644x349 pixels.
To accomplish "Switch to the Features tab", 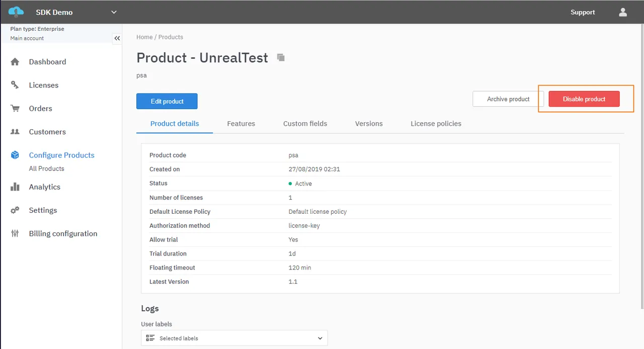I will (x=241, y=123).
